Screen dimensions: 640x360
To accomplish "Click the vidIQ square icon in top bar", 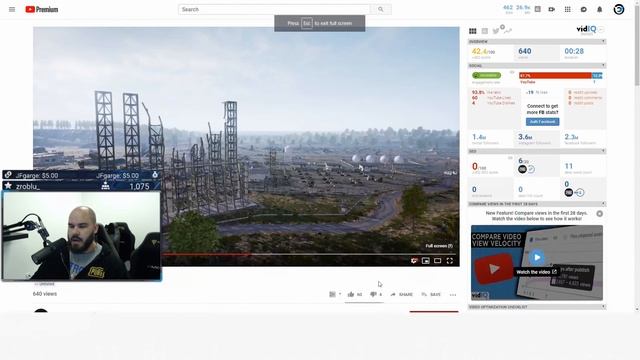I will point(538,9).
